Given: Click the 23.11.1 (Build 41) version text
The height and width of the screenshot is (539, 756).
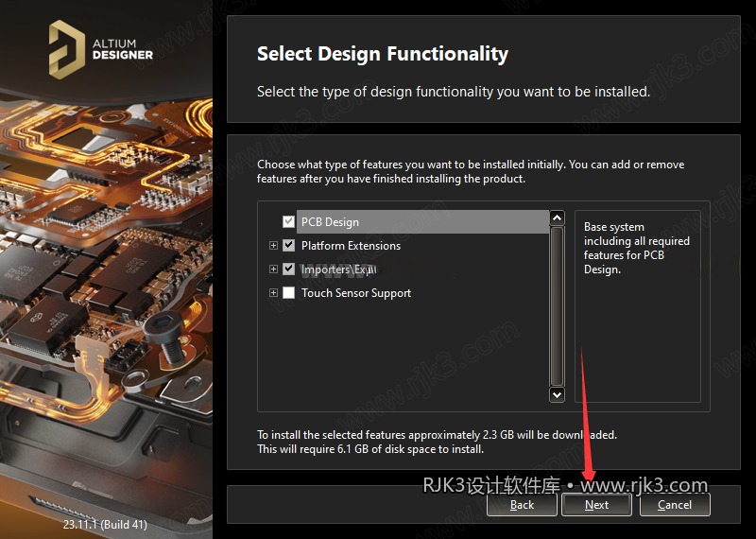Looking at the screenshot, I should [x=105, y=524].
